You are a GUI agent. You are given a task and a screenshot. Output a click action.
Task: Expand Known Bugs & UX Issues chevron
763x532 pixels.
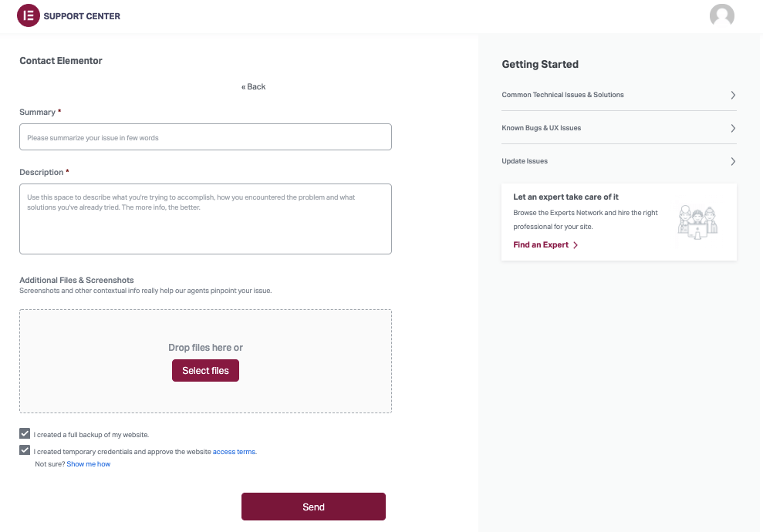pos(732,128)
